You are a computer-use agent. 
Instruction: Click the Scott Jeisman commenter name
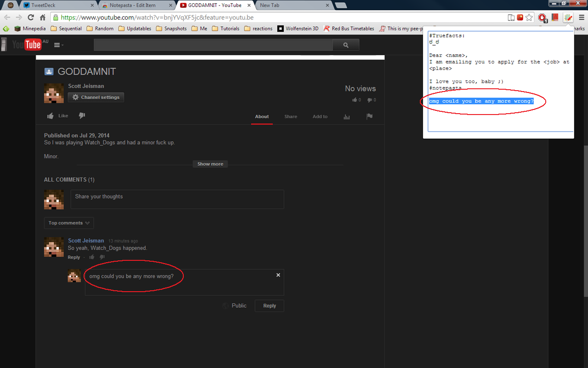[86, 241]
